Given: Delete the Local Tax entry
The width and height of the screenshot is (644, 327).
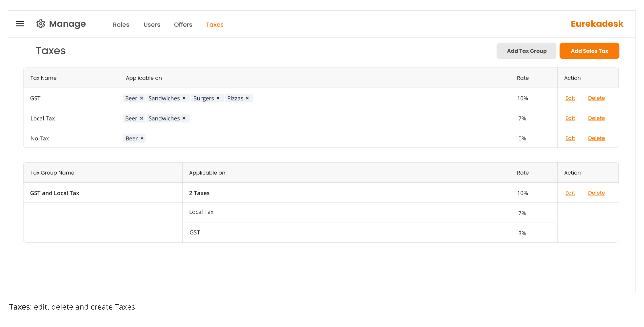Looking at the screenshot, I should pyautogui.click(x=596, y=118).
